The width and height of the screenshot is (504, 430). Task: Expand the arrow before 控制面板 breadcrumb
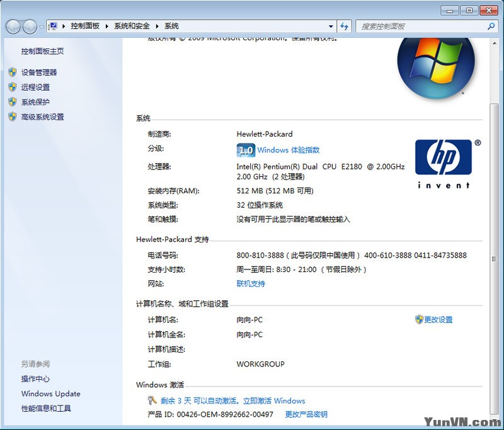coord(64,26)
